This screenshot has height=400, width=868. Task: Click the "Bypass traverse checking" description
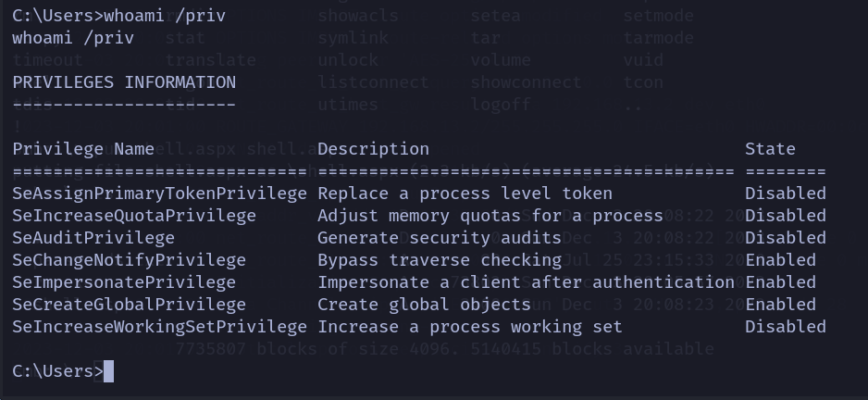(440, 260)
